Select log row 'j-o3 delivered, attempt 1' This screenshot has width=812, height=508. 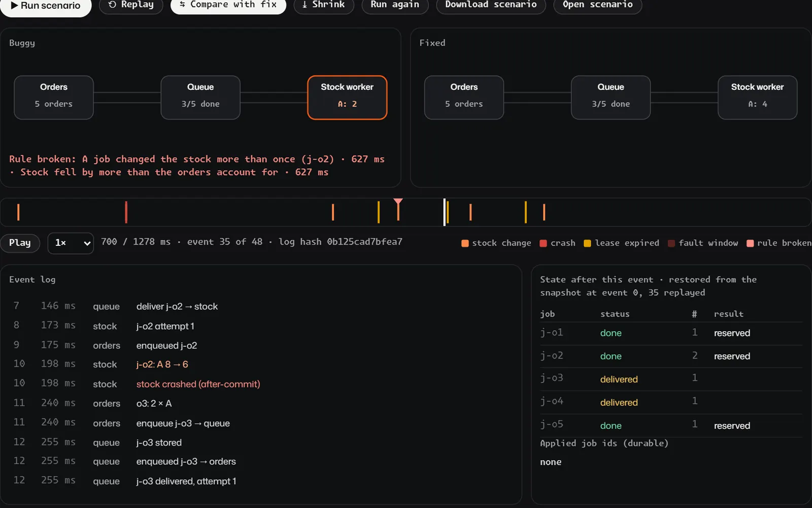point(261,481)
